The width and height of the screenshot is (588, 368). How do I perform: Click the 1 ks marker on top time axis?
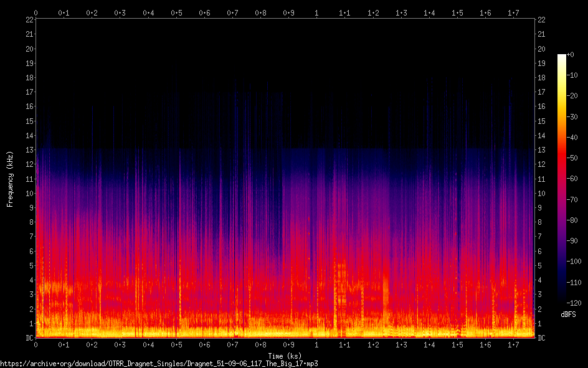tap(316, 12)
